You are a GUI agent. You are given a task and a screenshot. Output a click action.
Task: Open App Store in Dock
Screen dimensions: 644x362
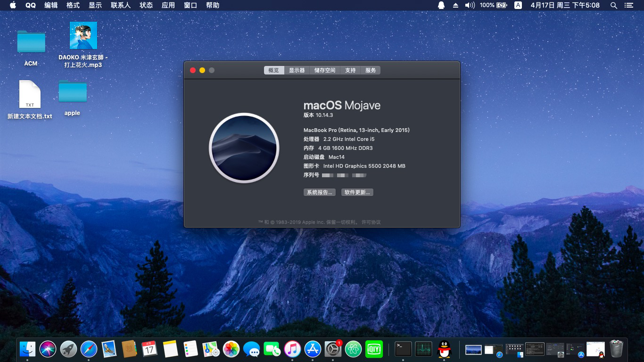coord(313,349)
